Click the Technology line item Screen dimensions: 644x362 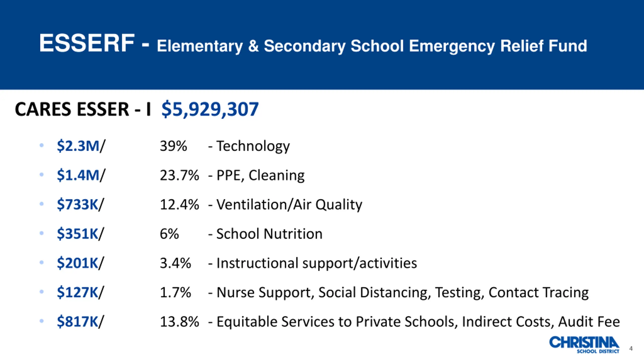point(249,146)
